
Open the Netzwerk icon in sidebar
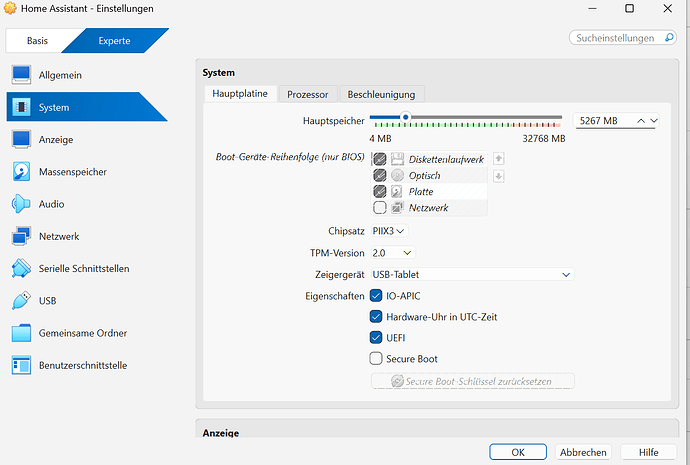(x=21, y=236)
